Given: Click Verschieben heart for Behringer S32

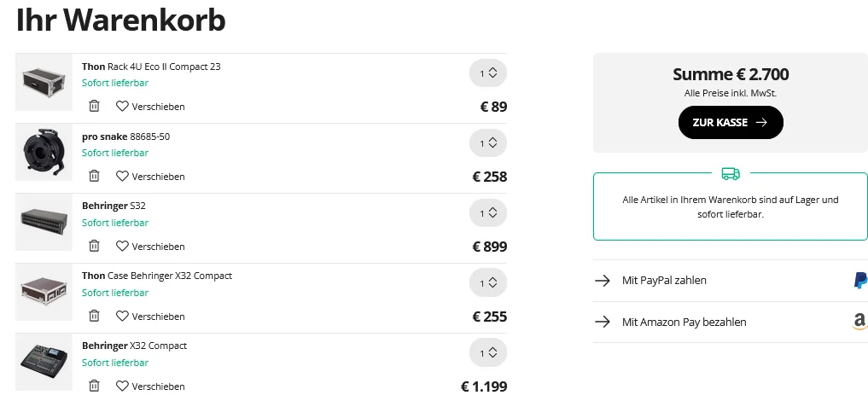Looking at the screenshot, I should (150, 247).
